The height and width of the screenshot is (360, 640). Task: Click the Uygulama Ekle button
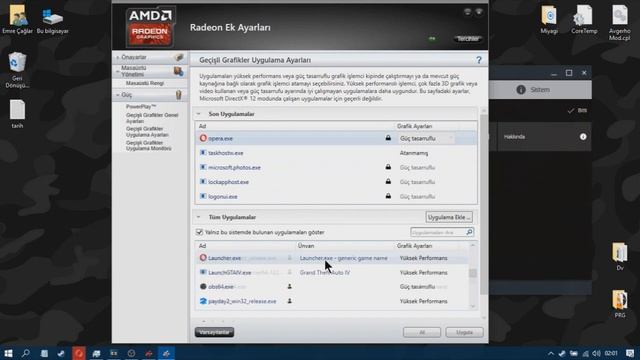(x=449, y=217)
